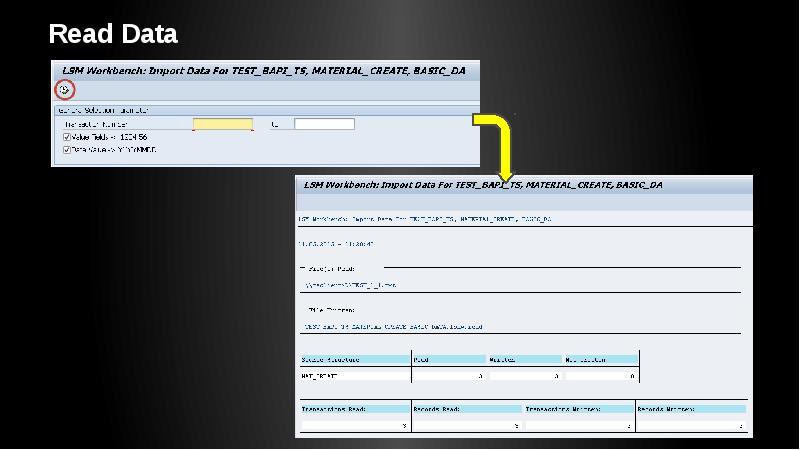Click the imported file path text
The width and height of the screenshot is (800, 450).
[x=350, y=285]
